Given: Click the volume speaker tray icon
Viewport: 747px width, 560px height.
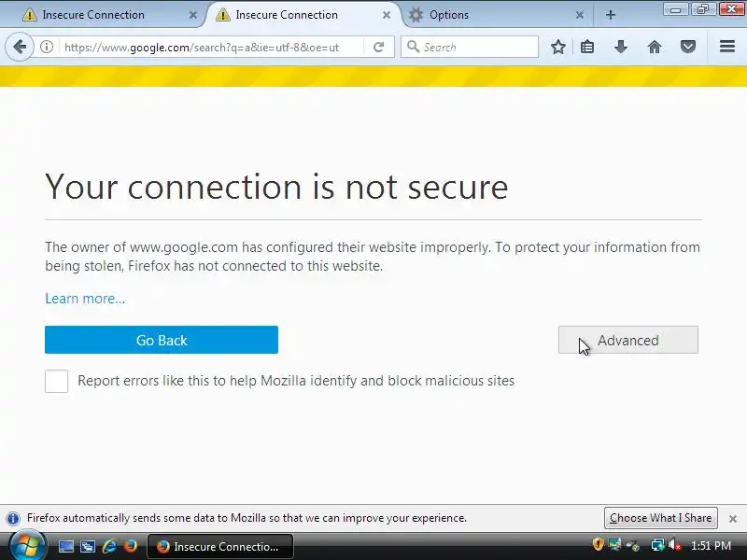Looking at the screenshot, I should pos(674,545).
